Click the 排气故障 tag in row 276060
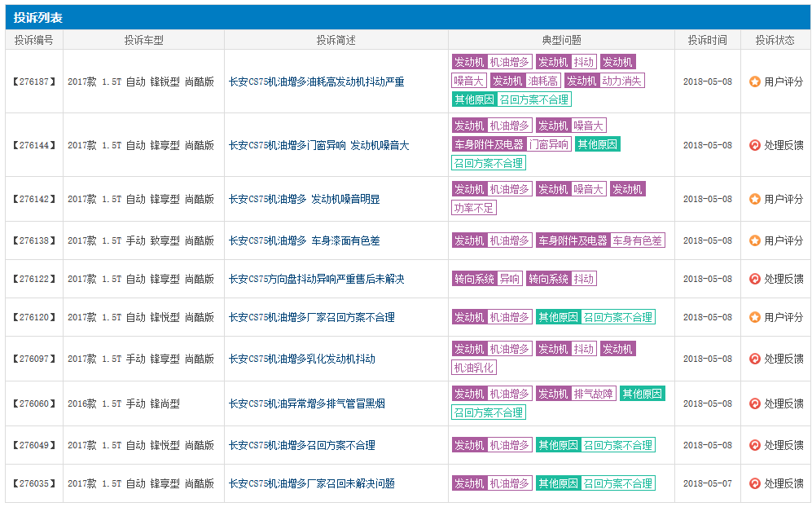The image size is (812, 507). [594, 394]
